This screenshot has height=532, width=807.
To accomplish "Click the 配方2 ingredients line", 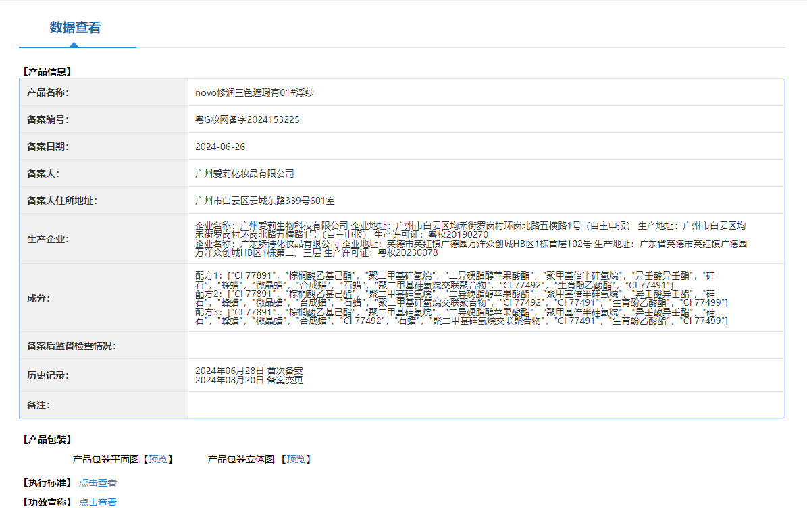I will coord(461,298).
